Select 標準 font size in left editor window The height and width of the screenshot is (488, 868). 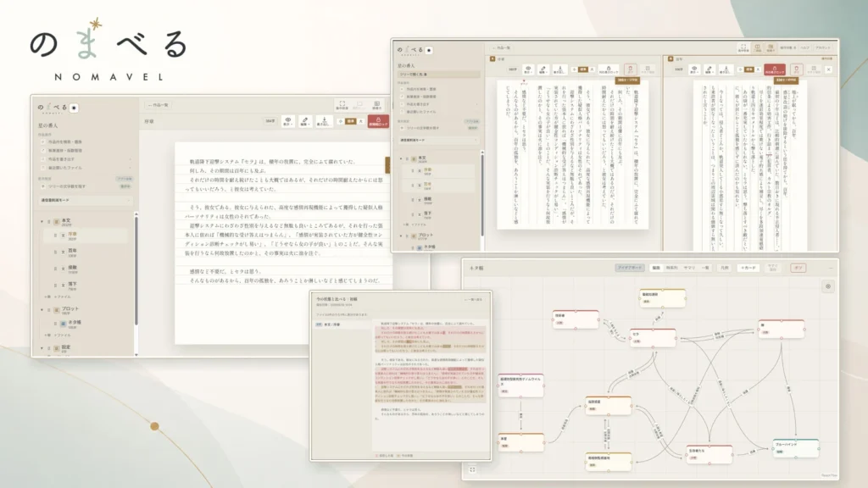click(350, 121)
